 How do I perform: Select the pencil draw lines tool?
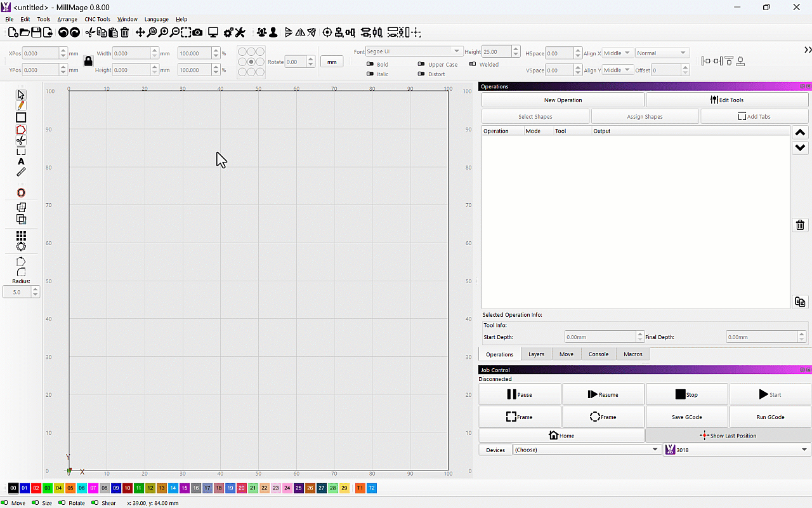pos(21,105)
